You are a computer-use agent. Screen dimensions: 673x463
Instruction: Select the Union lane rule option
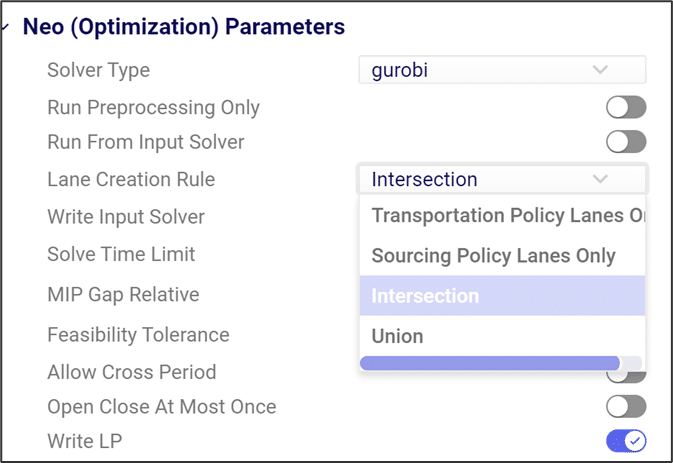coord(398,336)
